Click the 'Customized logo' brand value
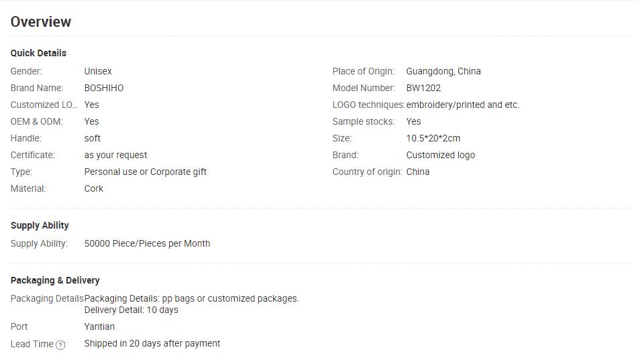This screenshot has width=638, height=364. tap(440, 156)
